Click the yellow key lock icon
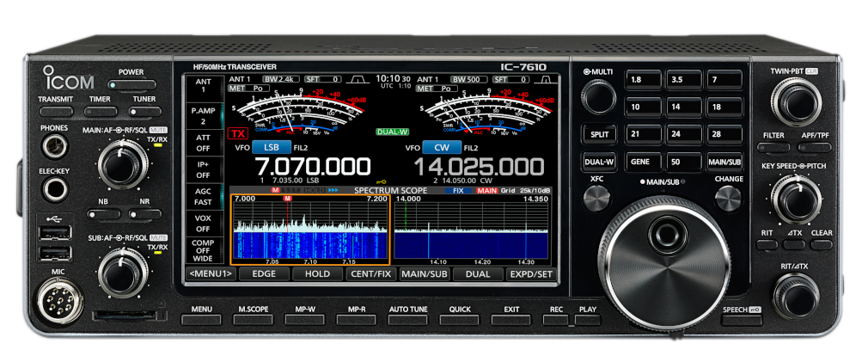The width and height of the screenshot is (868, 362). point(381,181)
